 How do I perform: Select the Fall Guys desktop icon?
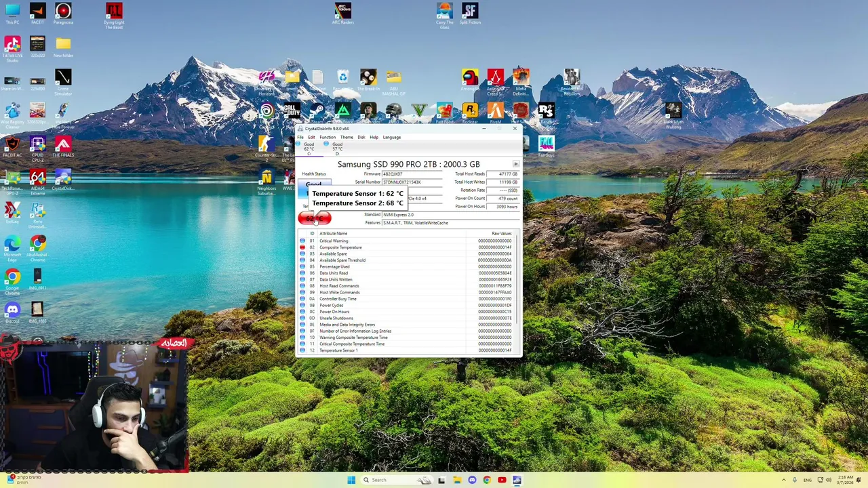tap(546, 146)
